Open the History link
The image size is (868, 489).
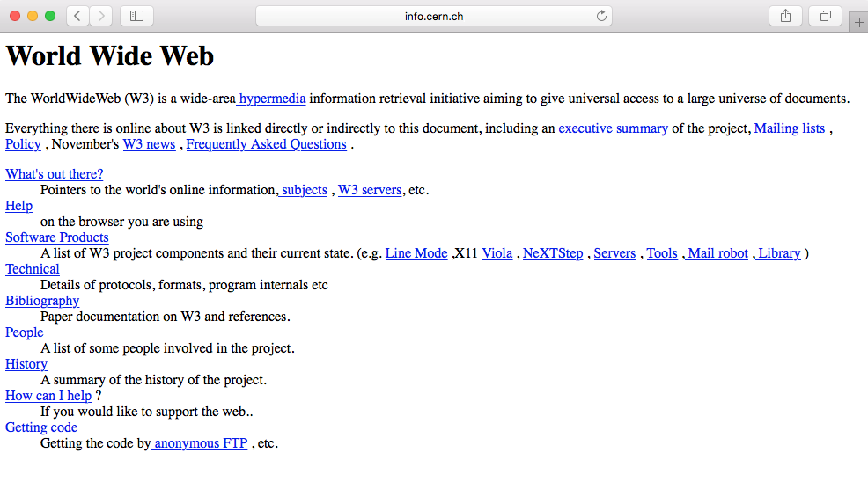coord(26,364)
